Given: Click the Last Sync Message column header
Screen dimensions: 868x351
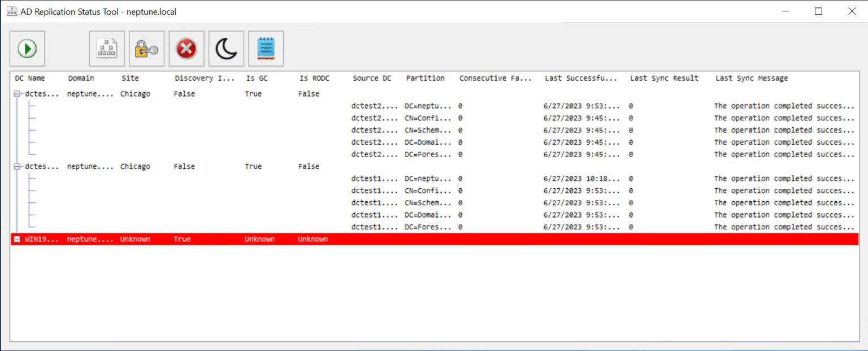Looking at the screenshot, I should pos(752,78).
